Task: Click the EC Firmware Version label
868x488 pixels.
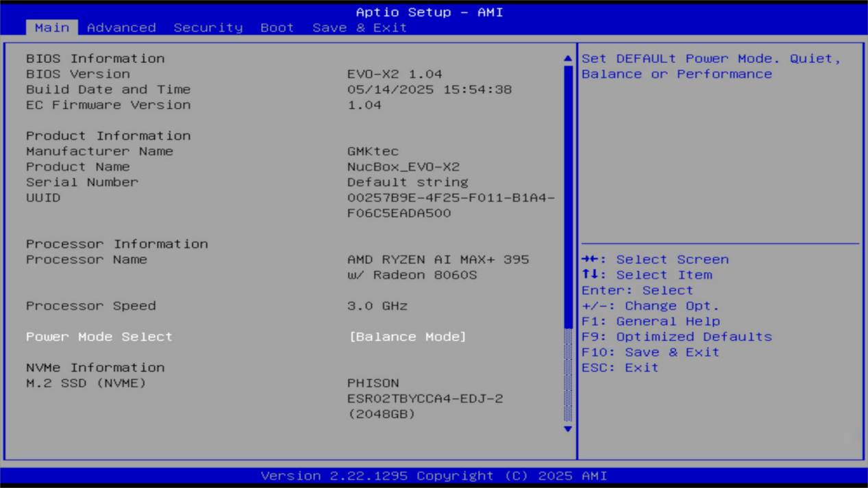Action: pos(108,105)
